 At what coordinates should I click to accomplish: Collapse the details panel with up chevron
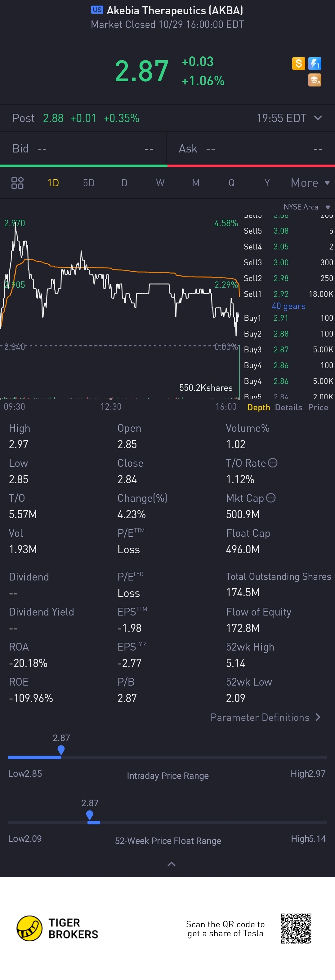pos(171,864)
